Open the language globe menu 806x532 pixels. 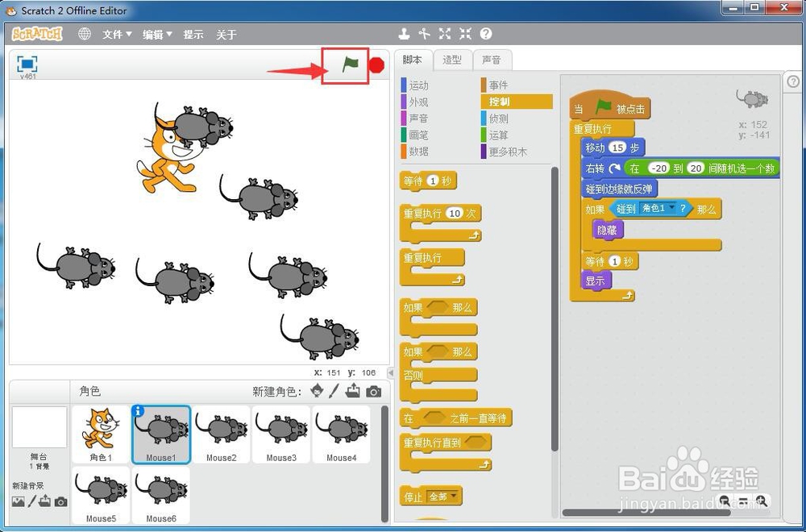[x=85, y=34]
